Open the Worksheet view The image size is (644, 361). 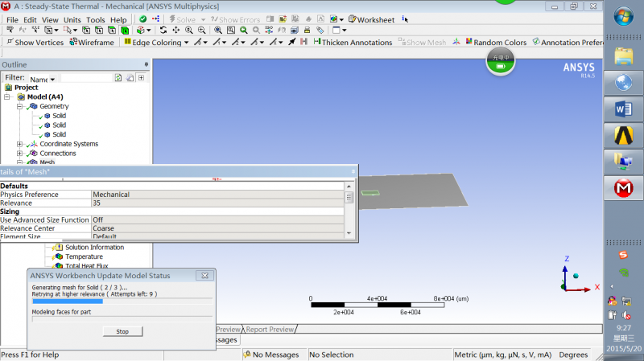pyautogui.click(x=371, y=19)
